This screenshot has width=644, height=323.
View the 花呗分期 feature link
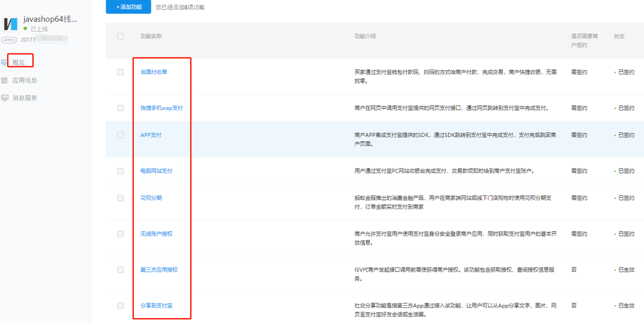(x=151, y=198)
